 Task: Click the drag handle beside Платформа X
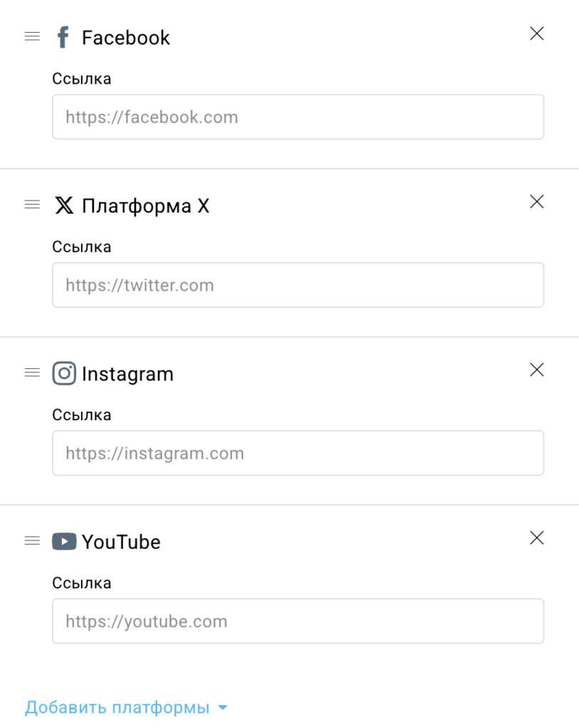click(x=32, y=205)
